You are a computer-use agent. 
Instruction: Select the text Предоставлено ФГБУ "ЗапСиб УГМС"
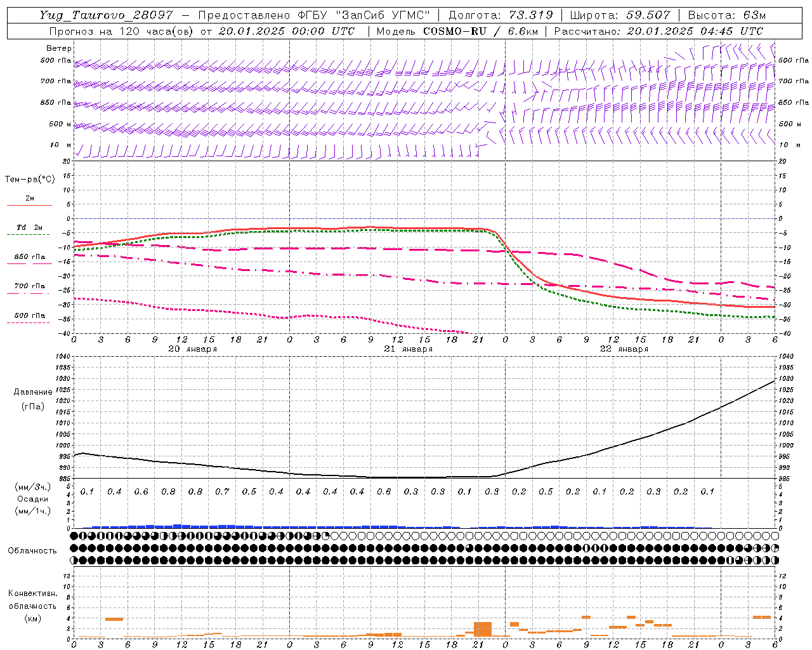coord(314,15)
